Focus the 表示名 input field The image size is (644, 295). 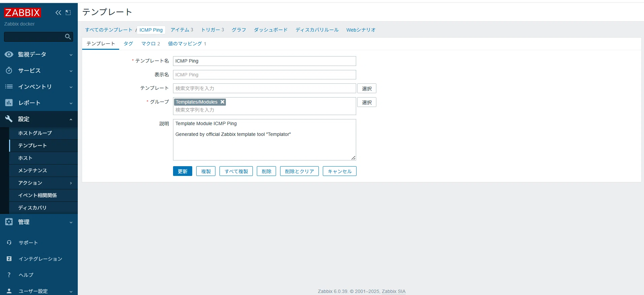click(x=265, y=75)
